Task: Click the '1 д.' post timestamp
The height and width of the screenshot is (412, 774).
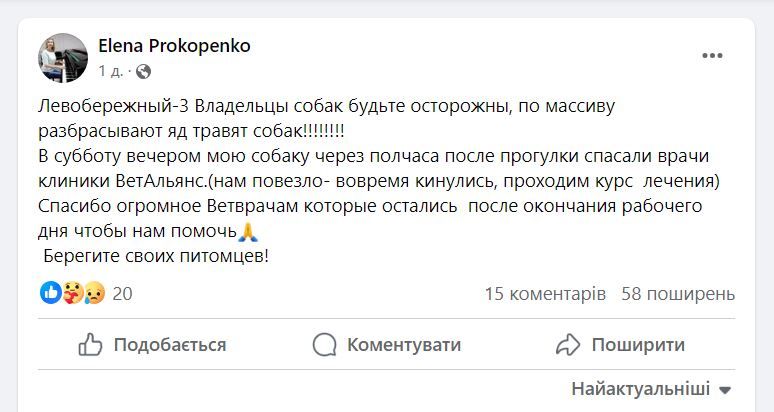Action: [111, 71]
